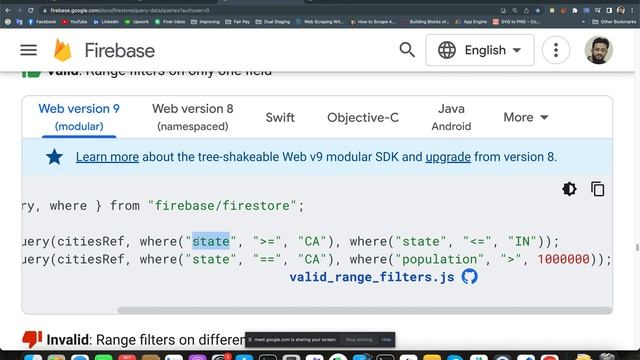
Task: Switch to Web version 8 (namespaced) tab
Action: (x=193, y=117)
